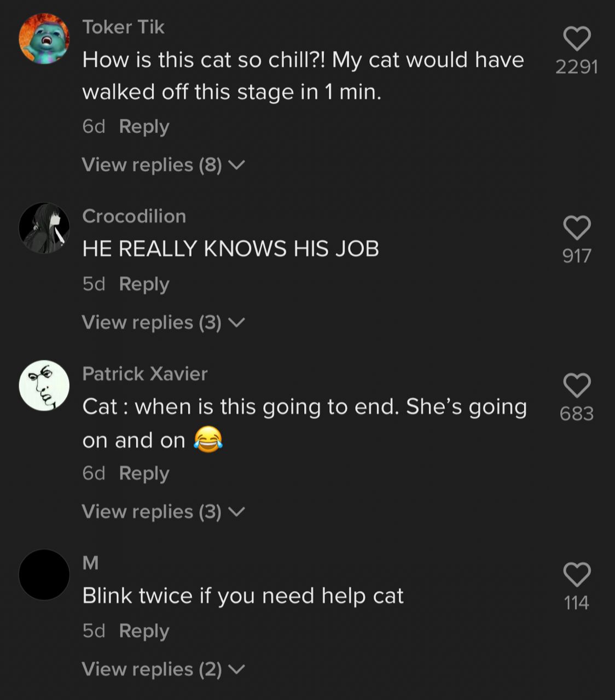This screenshot has height=700, width=615.
Task: Reply to Toker Tik's comment
Action: point(144,127)
